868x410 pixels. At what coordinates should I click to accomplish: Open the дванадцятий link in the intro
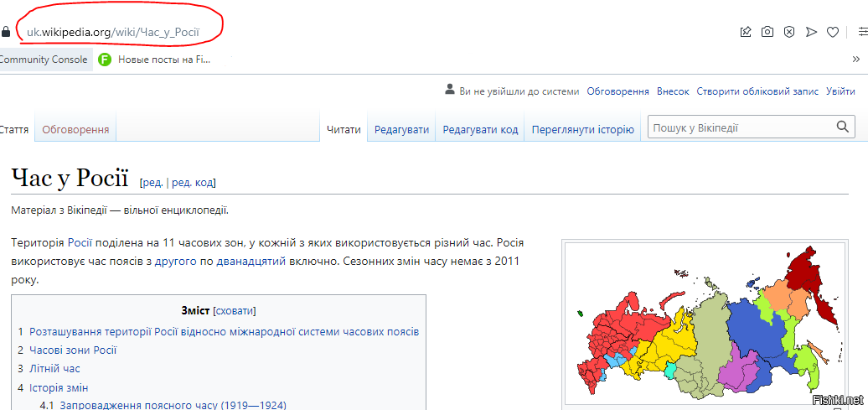click(x=251, y=262)
